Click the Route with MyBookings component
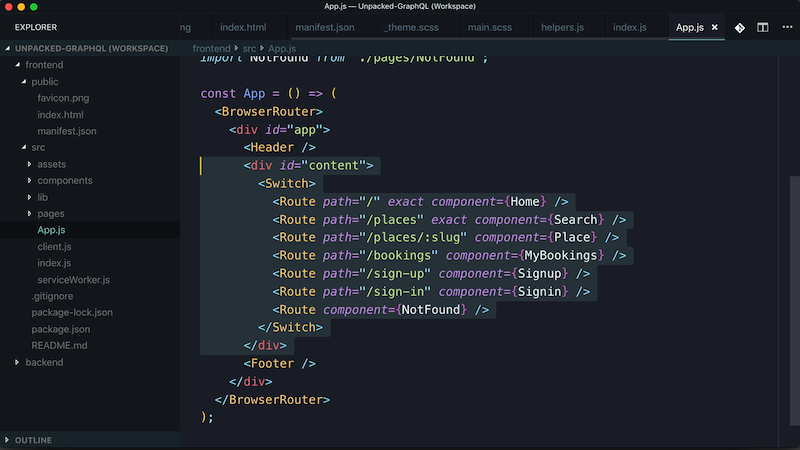 click(449, 256)
